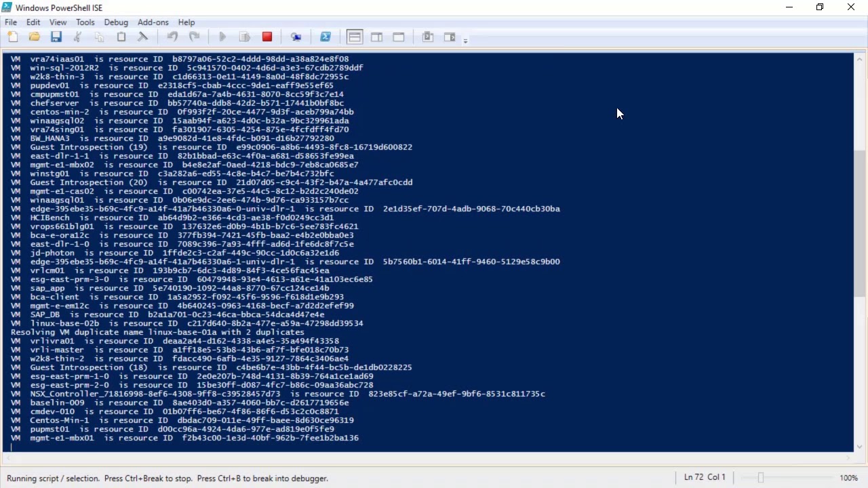
Task: Clear the console pane with the wiper icon
Action: (x=143, y=37)
